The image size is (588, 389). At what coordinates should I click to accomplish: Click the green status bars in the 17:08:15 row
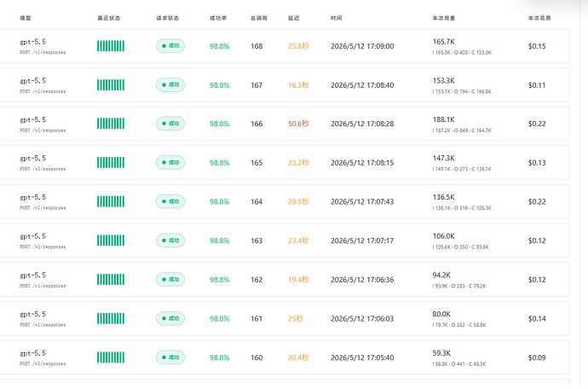[111, 163]
